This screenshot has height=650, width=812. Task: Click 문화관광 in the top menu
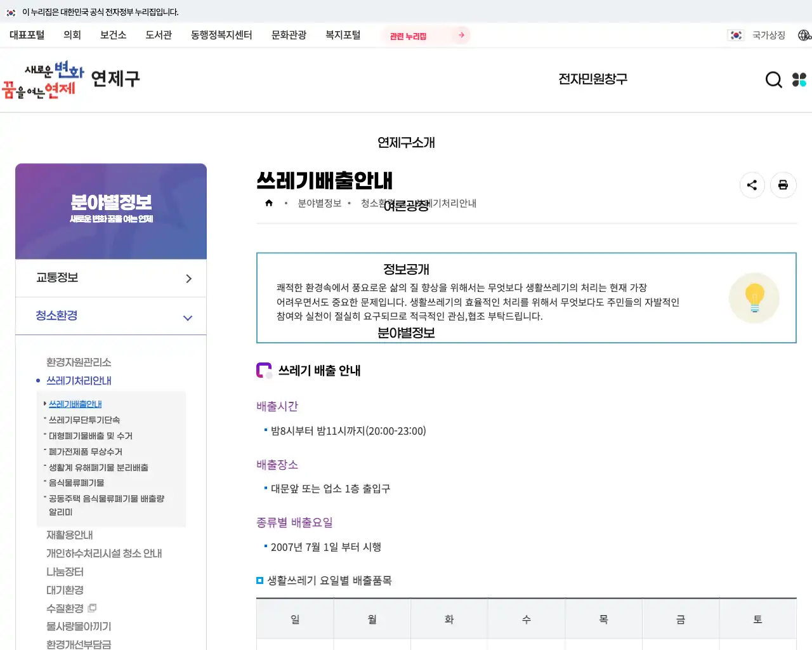tap(289, 36)
